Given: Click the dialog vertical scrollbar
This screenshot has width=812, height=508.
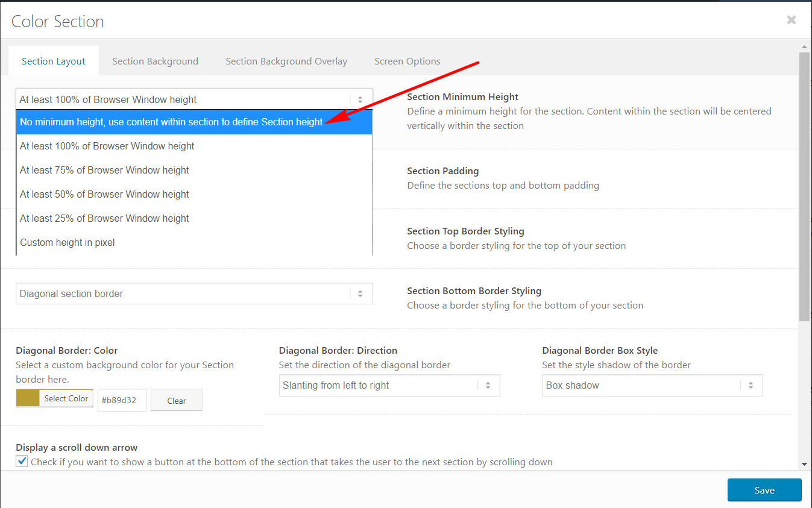Looking at the screenshot, I should tap(804, 187).
